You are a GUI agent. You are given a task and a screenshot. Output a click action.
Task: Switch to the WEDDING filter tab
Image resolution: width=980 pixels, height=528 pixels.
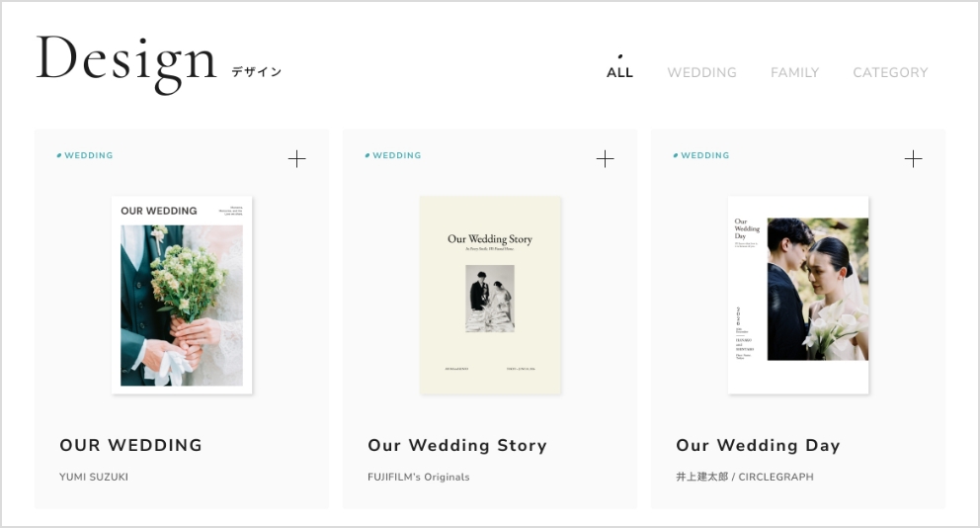coord(701,72)
